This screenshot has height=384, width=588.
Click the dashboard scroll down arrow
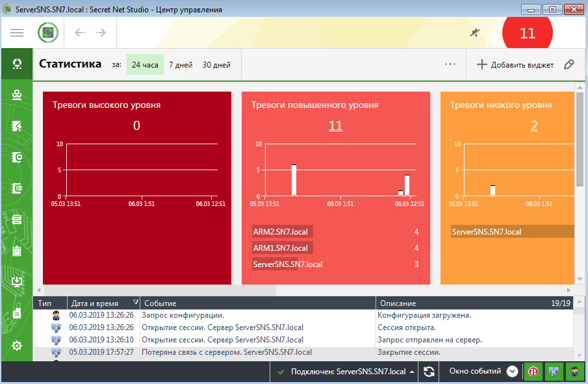[580, 279]
